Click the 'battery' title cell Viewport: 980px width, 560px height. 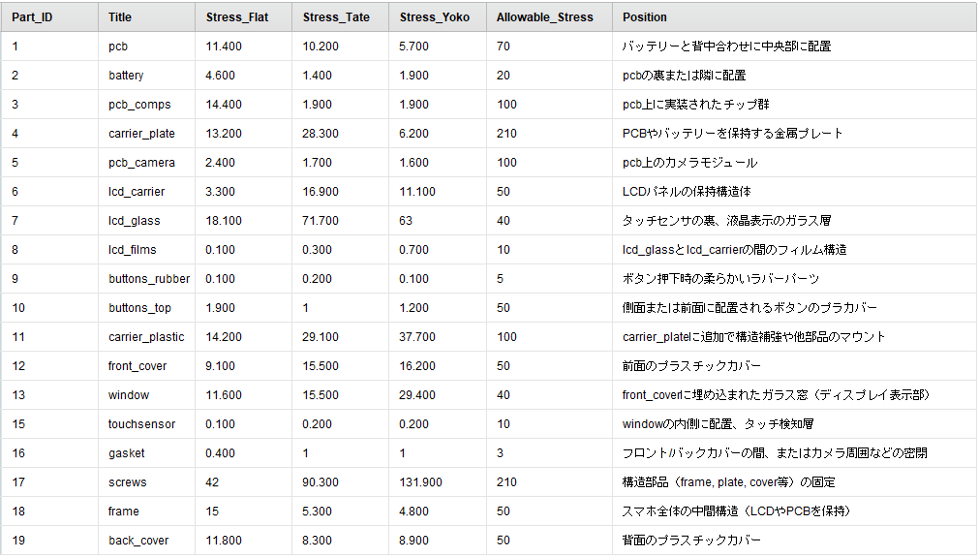[146, 75]
